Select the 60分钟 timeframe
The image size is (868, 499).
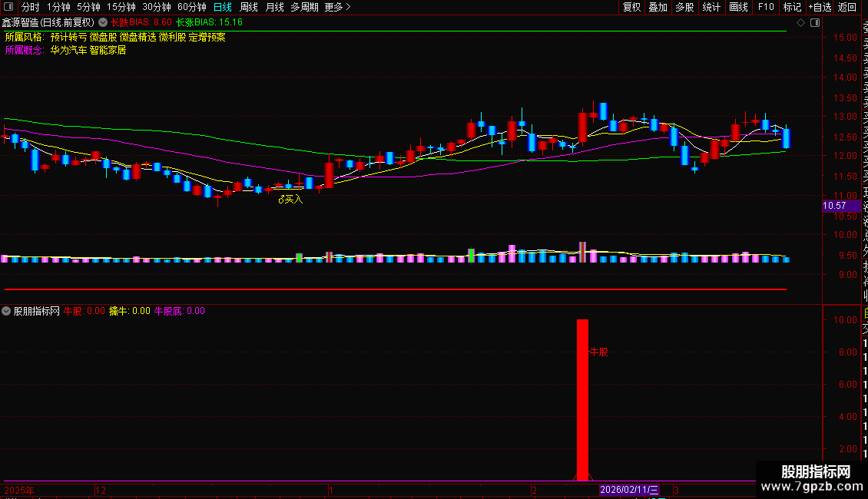(x=192, y=7)
